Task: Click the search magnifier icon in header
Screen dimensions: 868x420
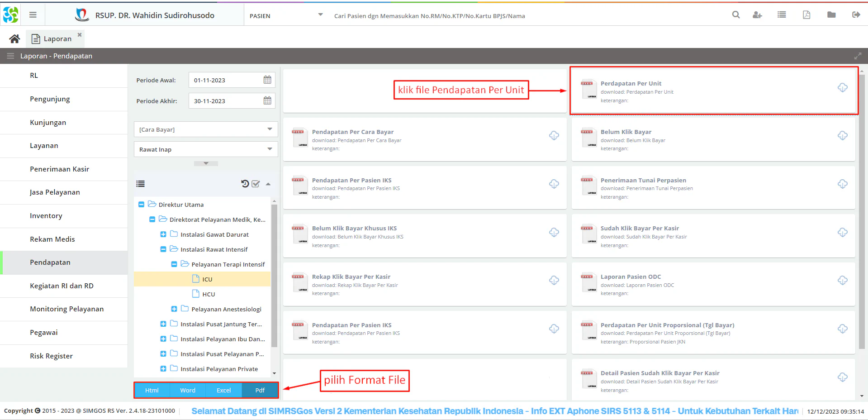Action: 736,15
